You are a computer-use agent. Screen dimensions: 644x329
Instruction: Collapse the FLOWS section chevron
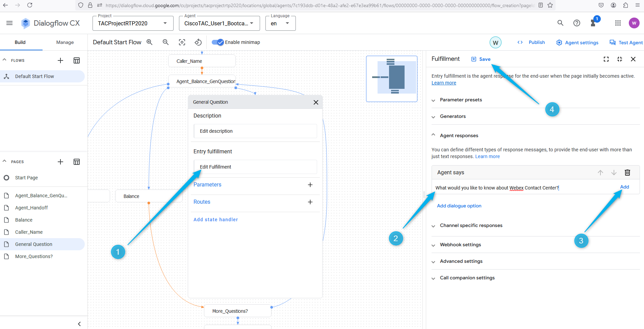5,60
